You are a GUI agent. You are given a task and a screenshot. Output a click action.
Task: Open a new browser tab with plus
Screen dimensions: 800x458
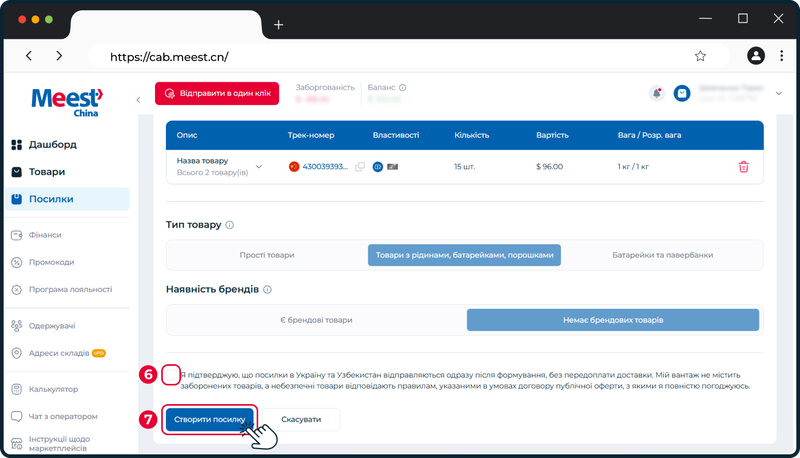tap(278, 24)
